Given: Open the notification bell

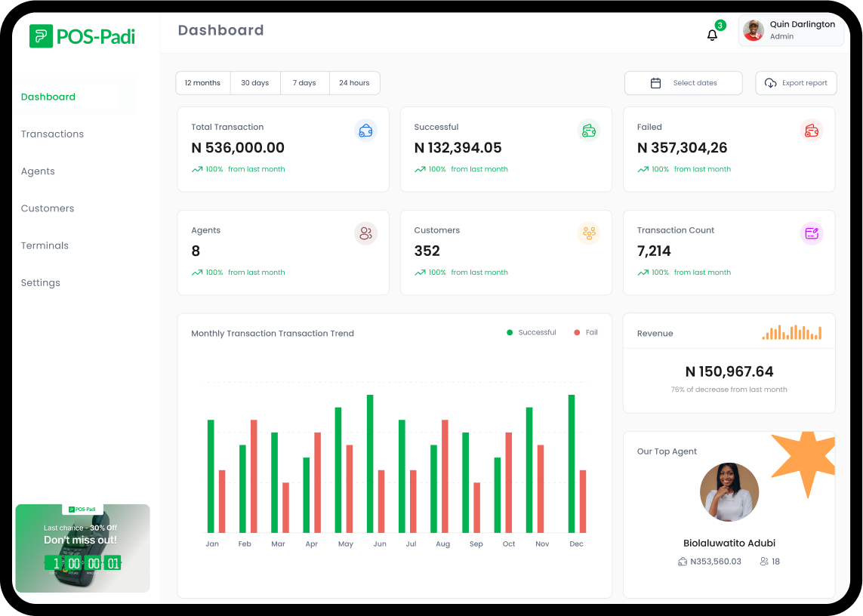Looking at the screenshot, I should (x=712, y=35).
